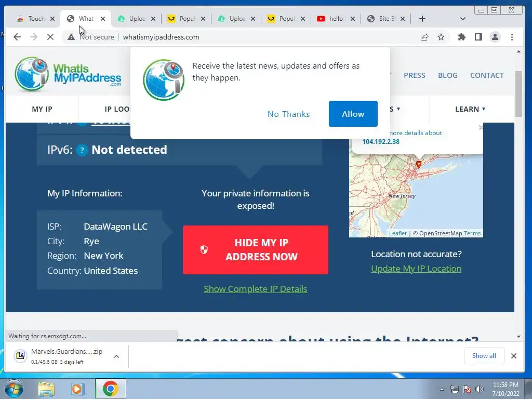Open the volume speaker icon
532x399 pixels.
click(x=480, y=389)
